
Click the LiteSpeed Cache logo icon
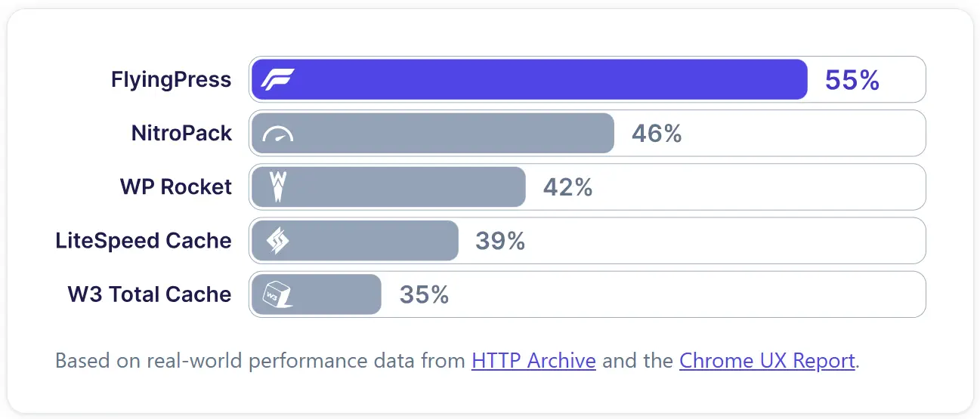(x=277, y=241)
